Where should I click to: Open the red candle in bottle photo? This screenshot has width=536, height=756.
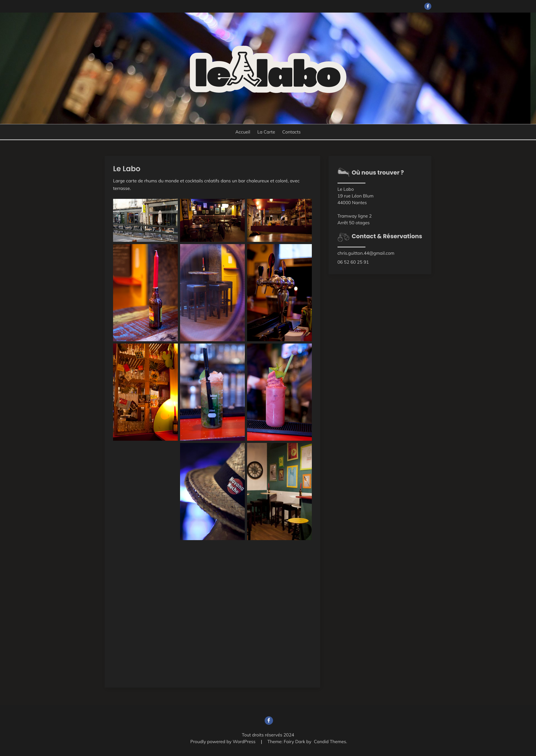click(145, 292)
